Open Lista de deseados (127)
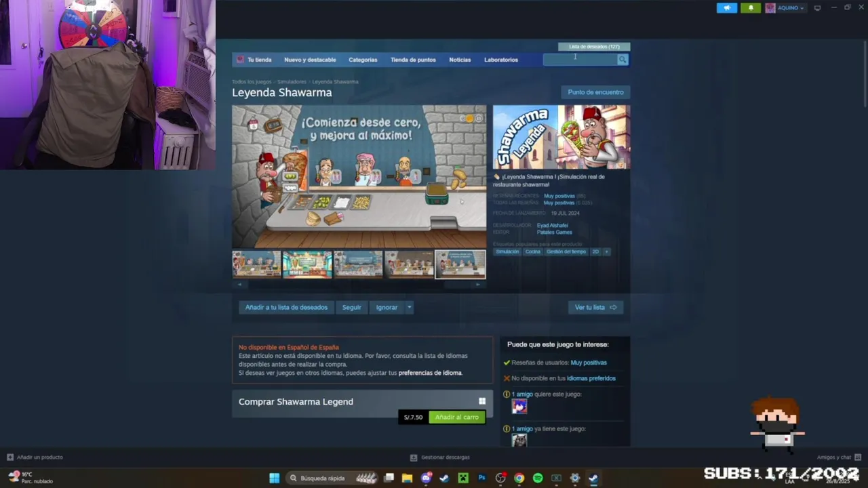This screenshot has width=868, height=488. [x=594, y=47]
